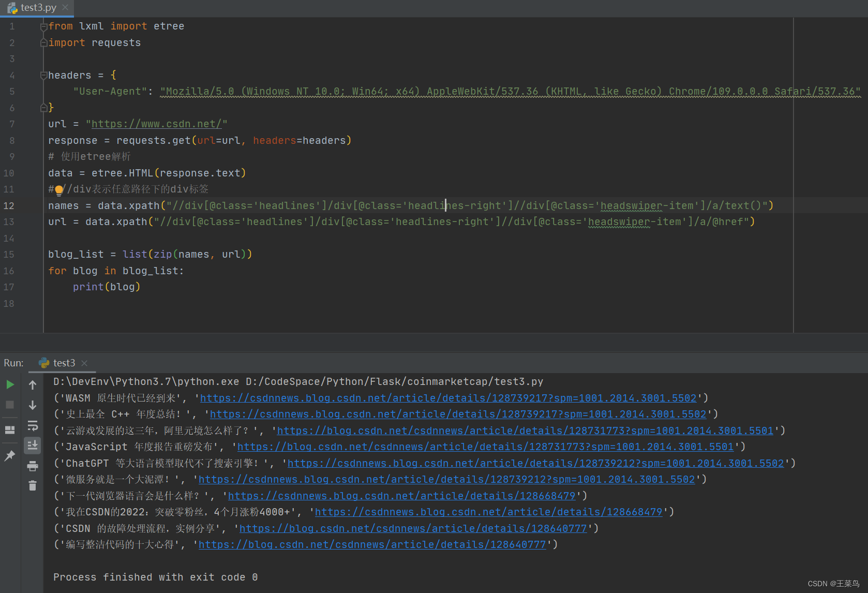Click the Down the stack trace arrow
This screenshot has width=868, height=593.
[x=33, y=405]
